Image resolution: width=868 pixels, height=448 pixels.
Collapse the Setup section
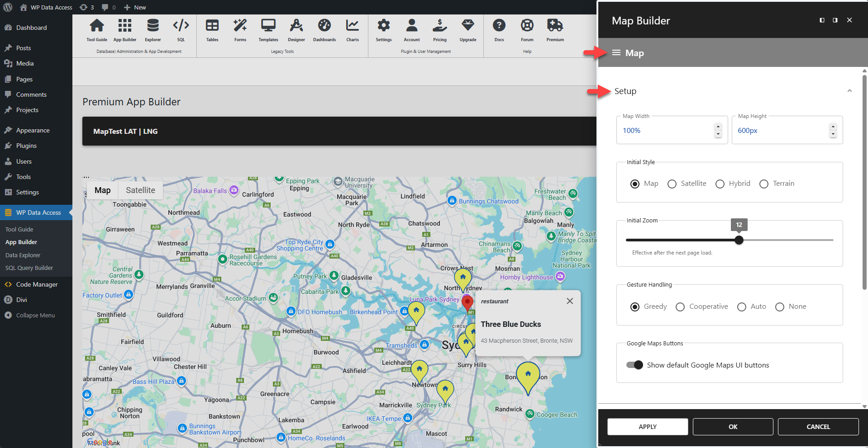click(x=849, y=90)
